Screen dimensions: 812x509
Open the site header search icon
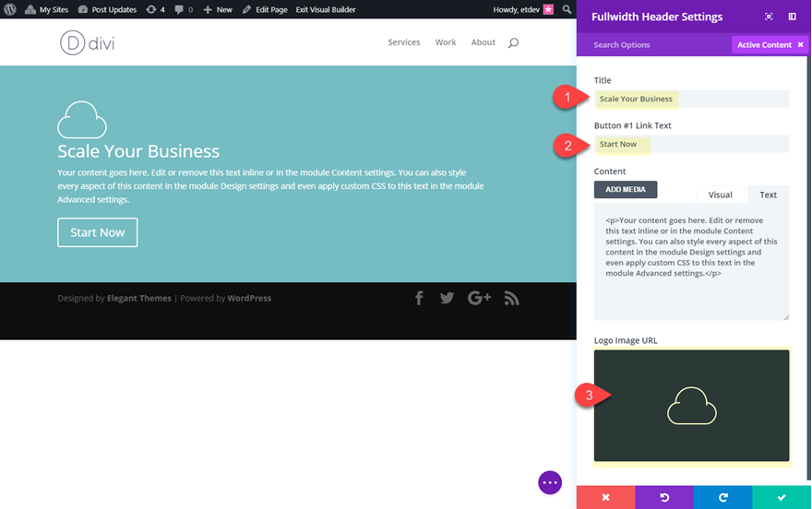[513, 43]
